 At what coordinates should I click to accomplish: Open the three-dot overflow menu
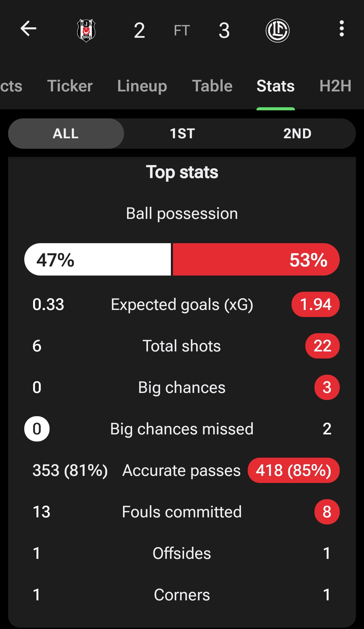click(x=342, y=28)
